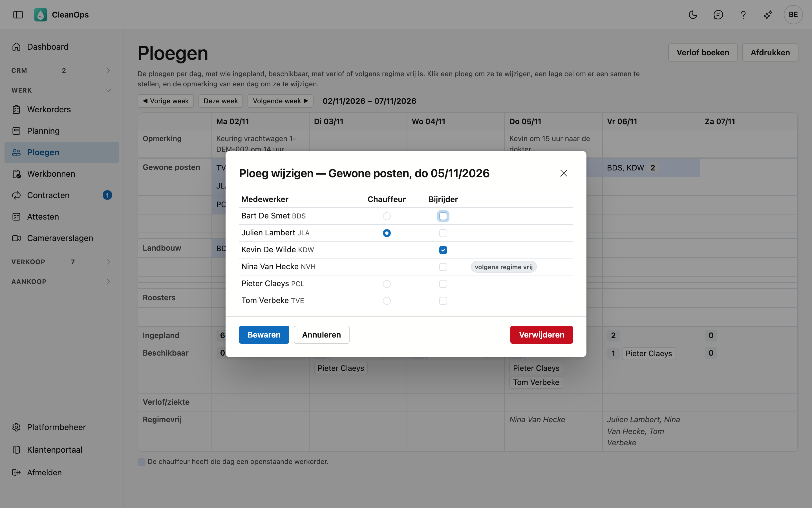This screenshot has width=812, height=508.
Task: Select Pieter Claeys as chauffeur
Action: point(387,284)
